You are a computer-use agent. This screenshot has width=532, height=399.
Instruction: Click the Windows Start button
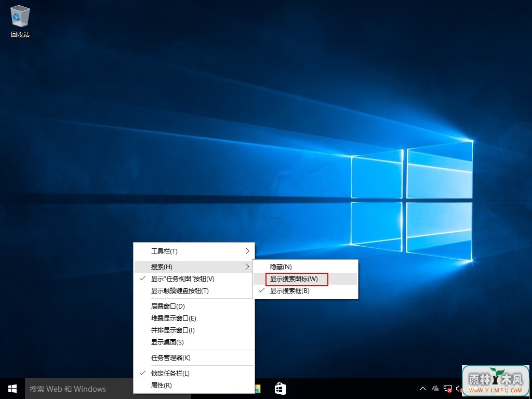(12, 389)
